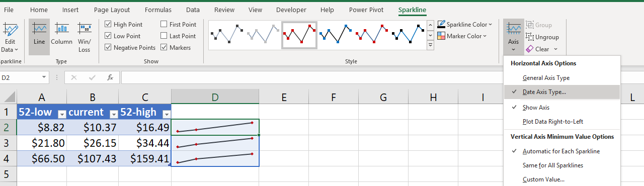The width and height of the screenshot is (644, 186).
Task: Select cell B3 with $26.15
Action: 93,143
